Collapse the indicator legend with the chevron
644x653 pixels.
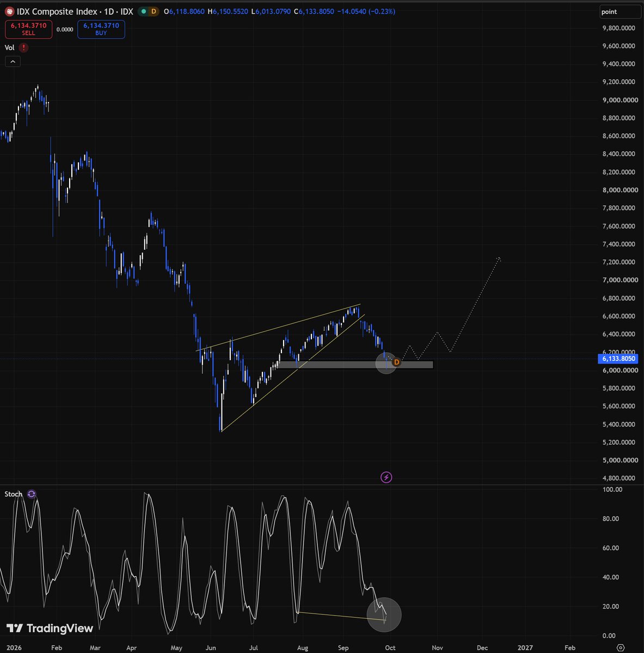click(x=13, y=62)
